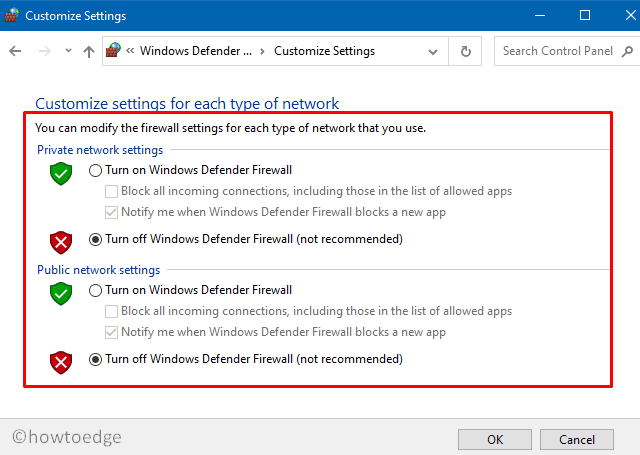Click the 'Public network settings' heading
Viewport: 640px width, 455px height.
98,270
